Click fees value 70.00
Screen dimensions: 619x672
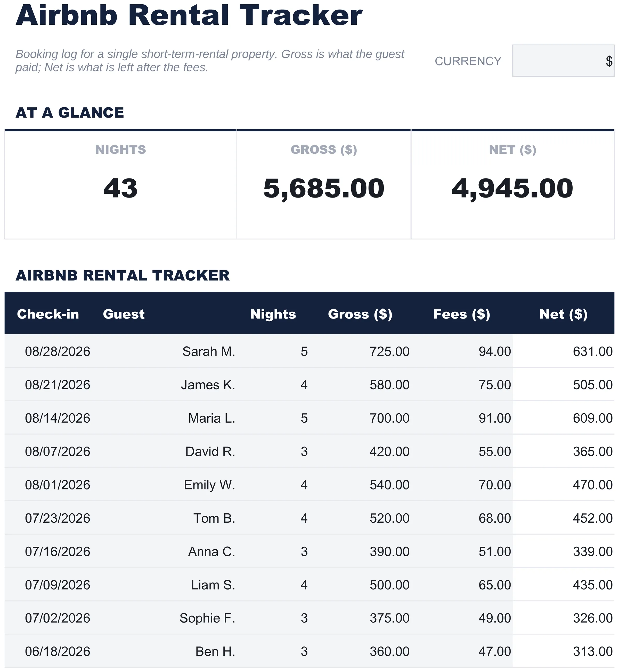point(495,485)
